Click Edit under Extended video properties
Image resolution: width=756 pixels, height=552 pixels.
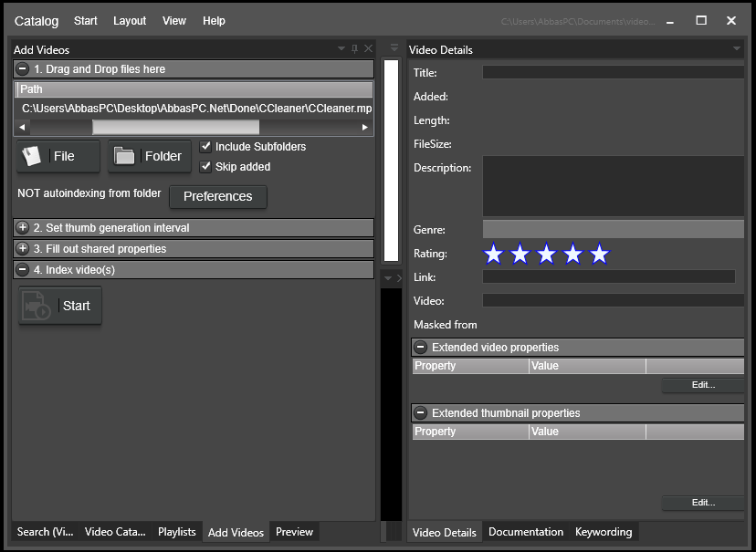click(x=703, y=385)
